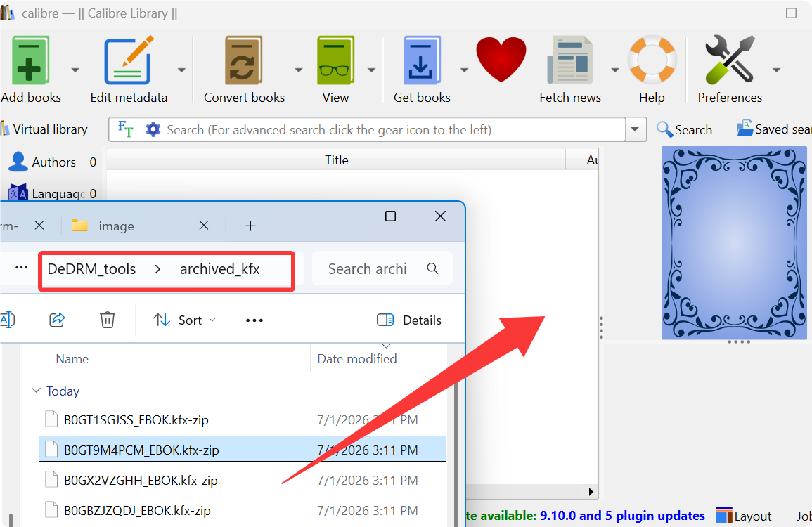Sort files by Name column
This screenshot has width=812, height=527.
pos(72,359)
